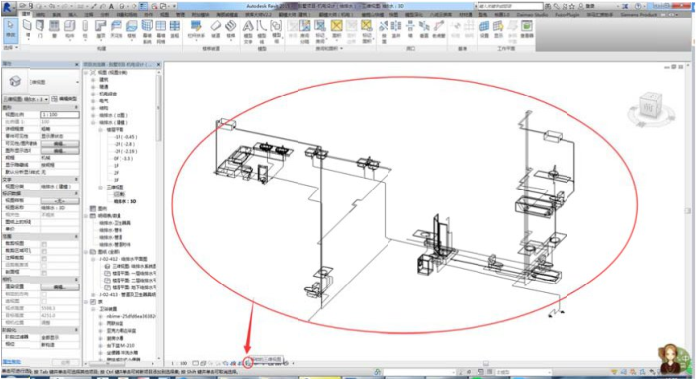
Task: Toggle the Far Clip Active checkbox
Action: point(44,265)
